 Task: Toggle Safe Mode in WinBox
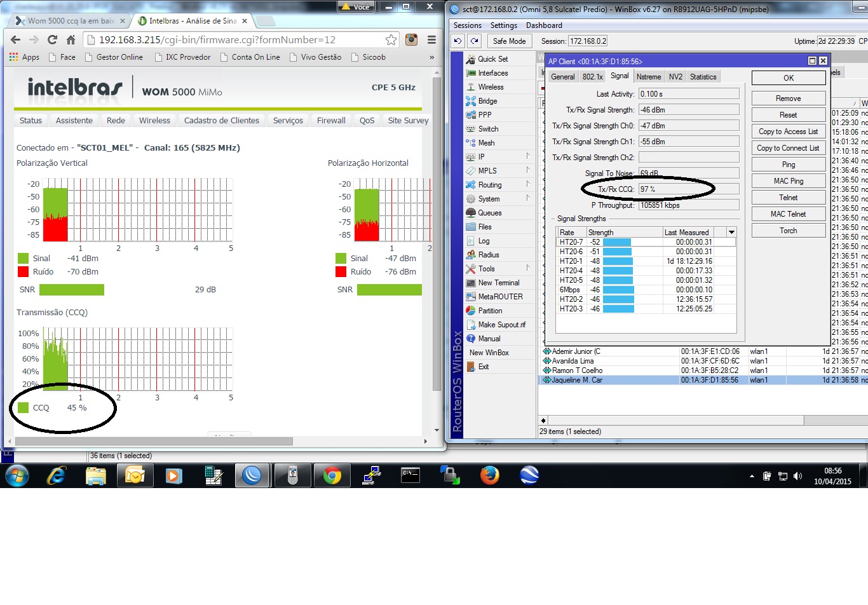point(510,41)
